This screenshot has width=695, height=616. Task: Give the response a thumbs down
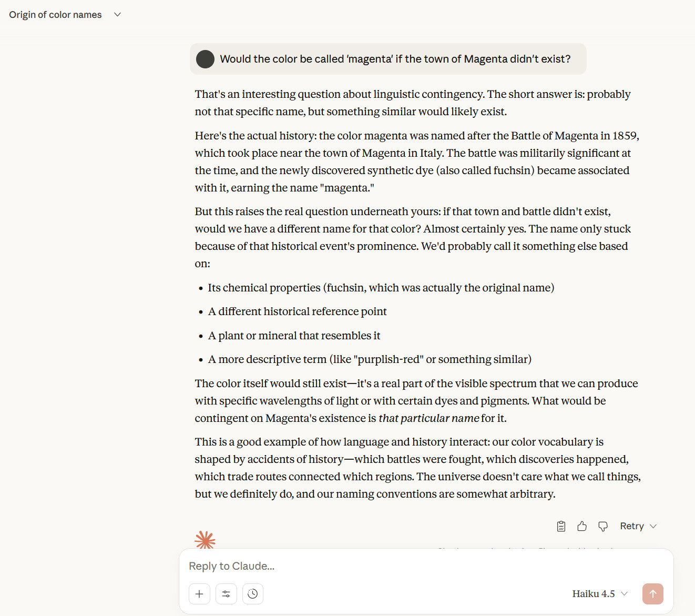coord(603,526)
